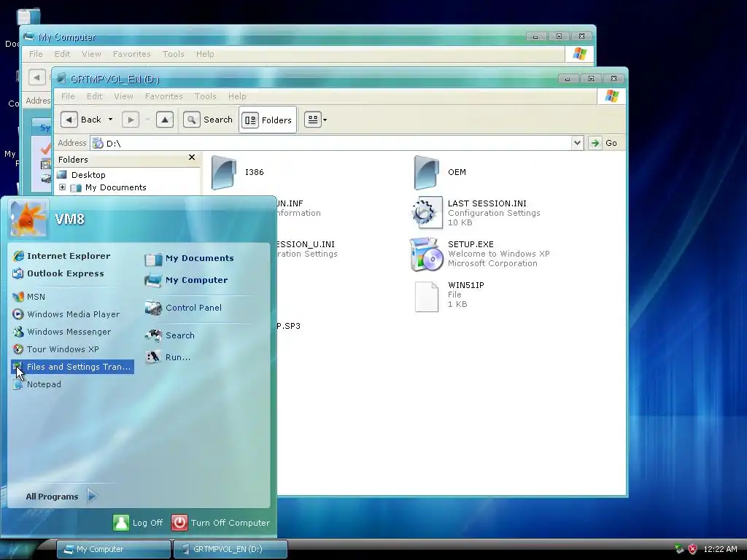Screen dimensions: 747x560
Task: Open Windows Messenger
Action: [62, 332]
